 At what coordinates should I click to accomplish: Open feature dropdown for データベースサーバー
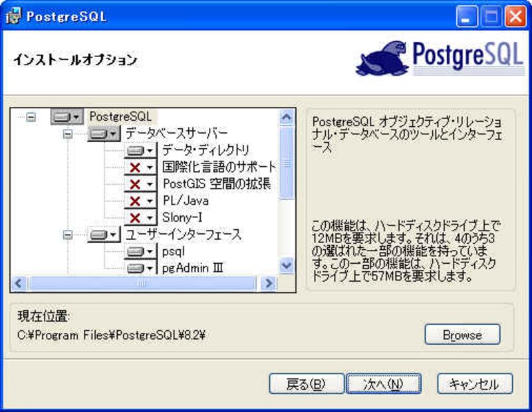click(x=104, y=134)
